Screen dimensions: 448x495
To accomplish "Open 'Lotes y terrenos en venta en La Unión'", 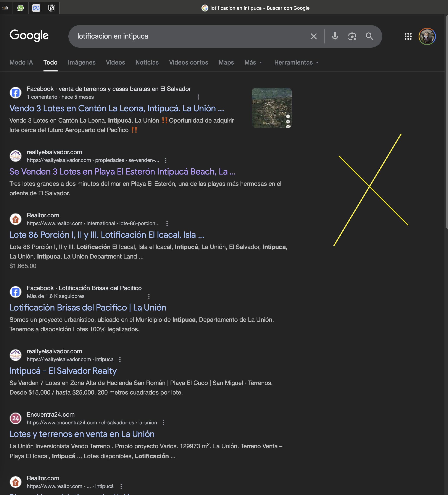I will 82,434.
